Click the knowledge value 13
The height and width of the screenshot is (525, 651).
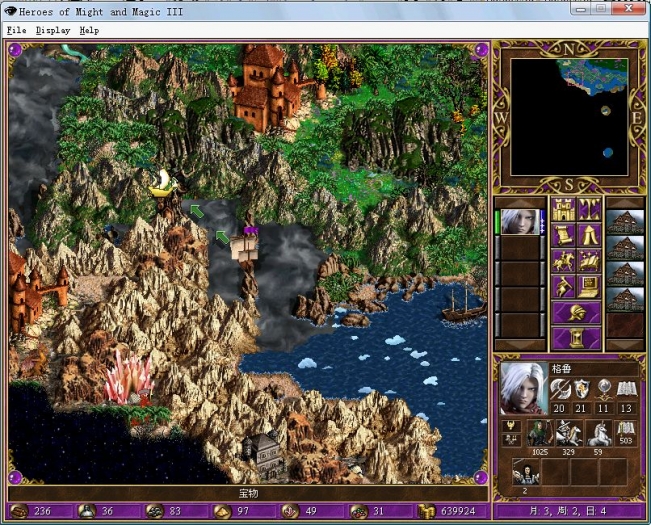(626, 408)
